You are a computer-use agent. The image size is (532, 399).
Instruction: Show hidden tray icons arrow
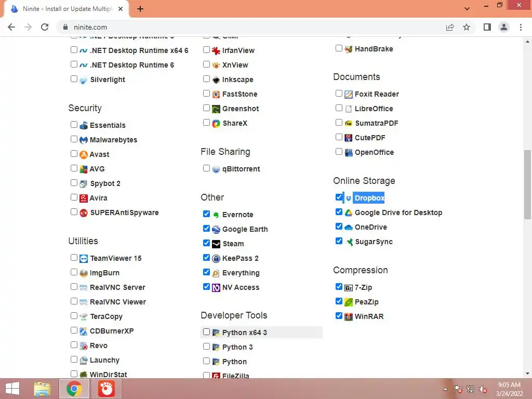pyautogui.click(x=445, y=389)
